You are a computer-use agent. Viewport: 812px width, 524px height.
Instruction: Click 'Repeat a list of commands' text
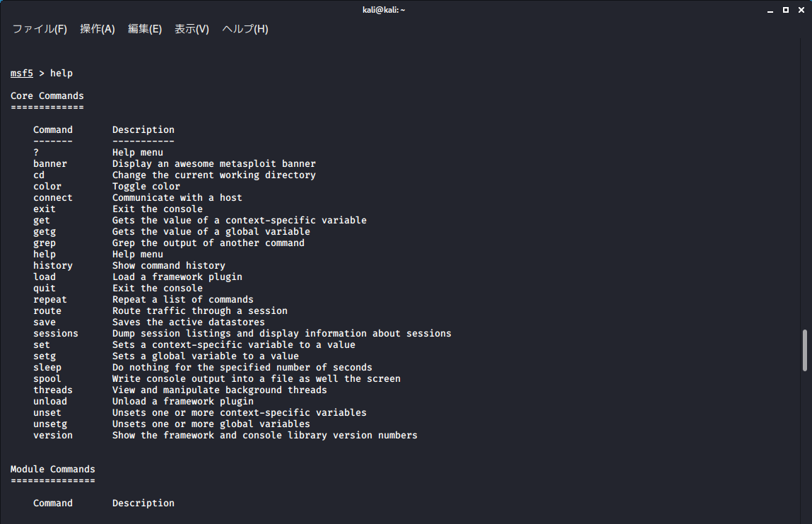(x=183, y=300)
